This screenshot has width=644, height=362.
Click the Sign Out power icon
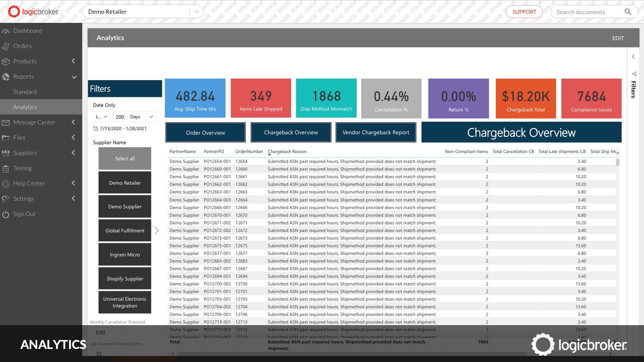point(6,214)
